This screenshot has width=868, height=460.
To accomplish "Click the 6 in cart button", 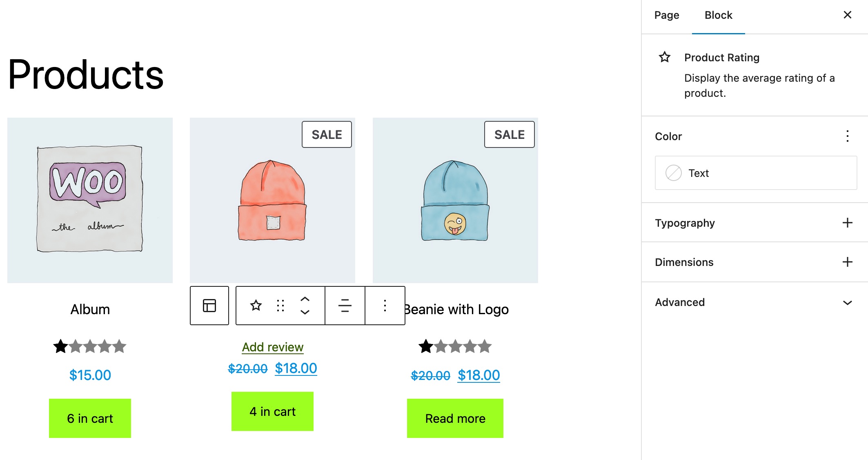I will 90,418.
